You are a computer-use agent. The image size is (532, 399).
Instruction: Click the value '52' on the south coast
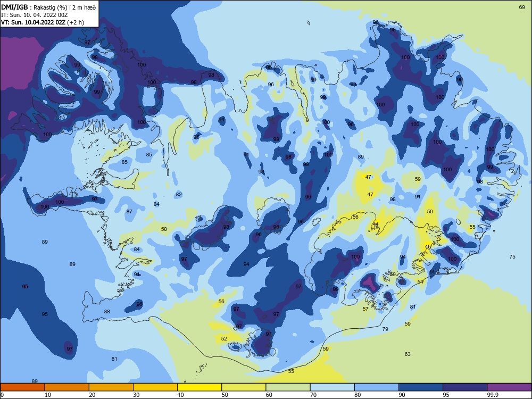point(224,338)
